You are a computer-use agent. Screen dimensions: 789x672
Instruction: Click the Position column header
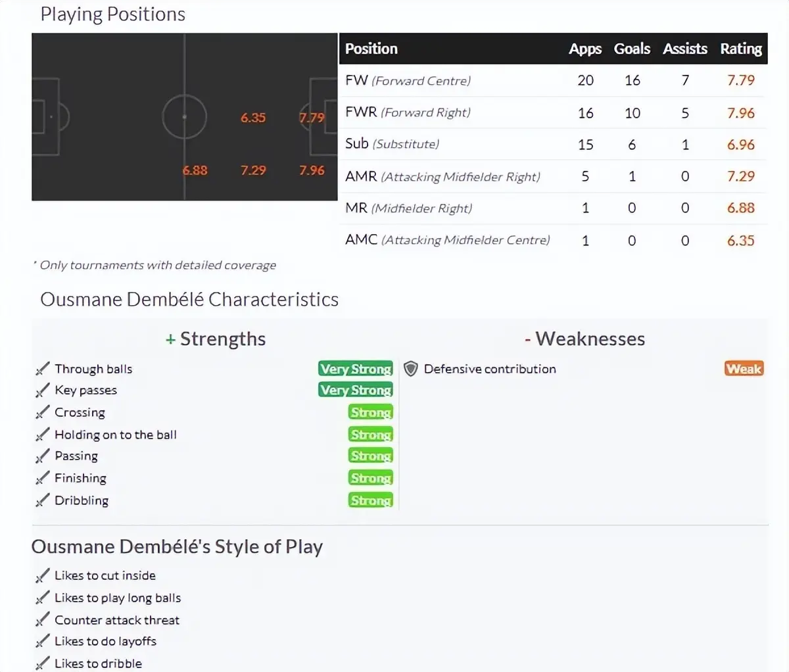371,49
